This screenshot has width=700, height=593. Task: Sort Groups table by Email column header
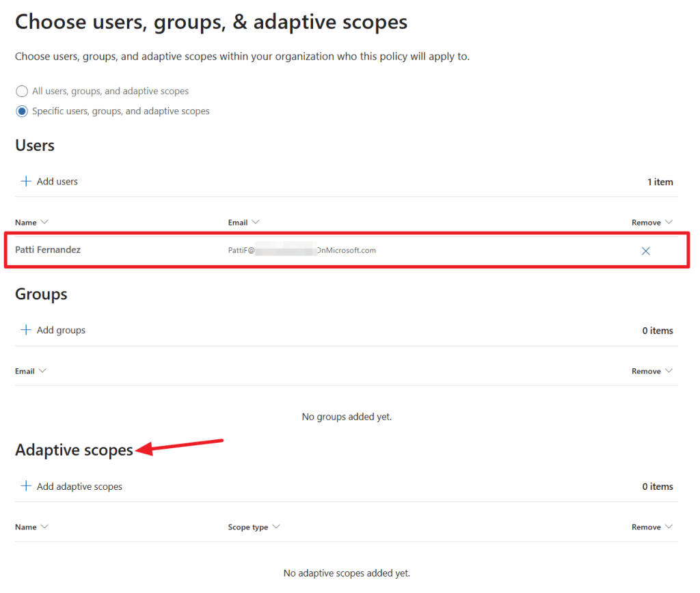[25, 371]
